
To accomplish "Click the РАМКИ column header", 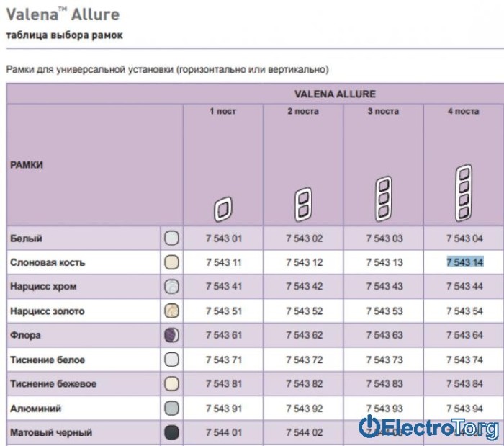I will click(x=27, y=165).
